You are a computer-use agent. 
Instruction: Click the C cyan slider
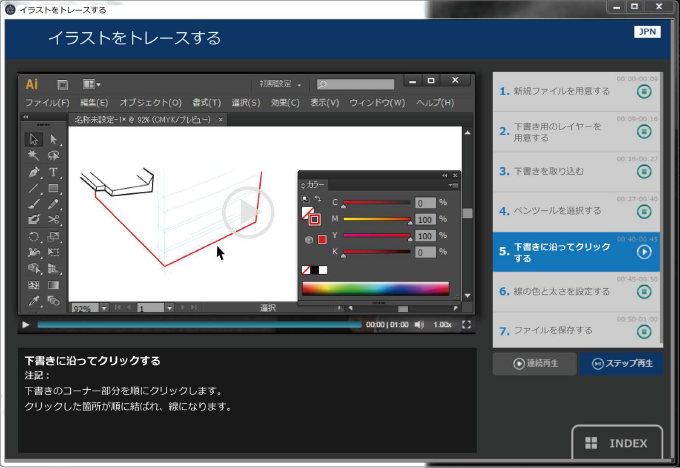pyautogui.click(x=377, y=203)
